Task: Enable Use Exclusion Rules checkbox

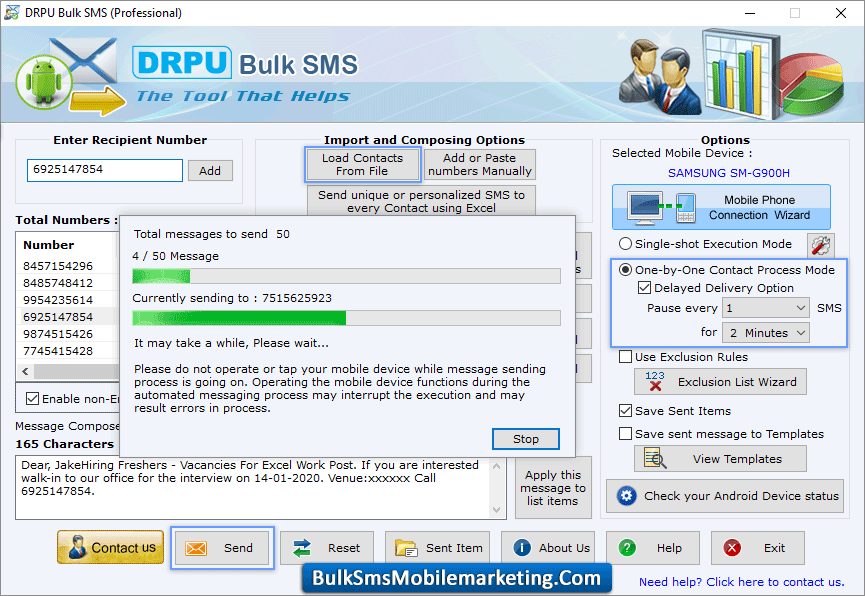Action: click(625, 356)
